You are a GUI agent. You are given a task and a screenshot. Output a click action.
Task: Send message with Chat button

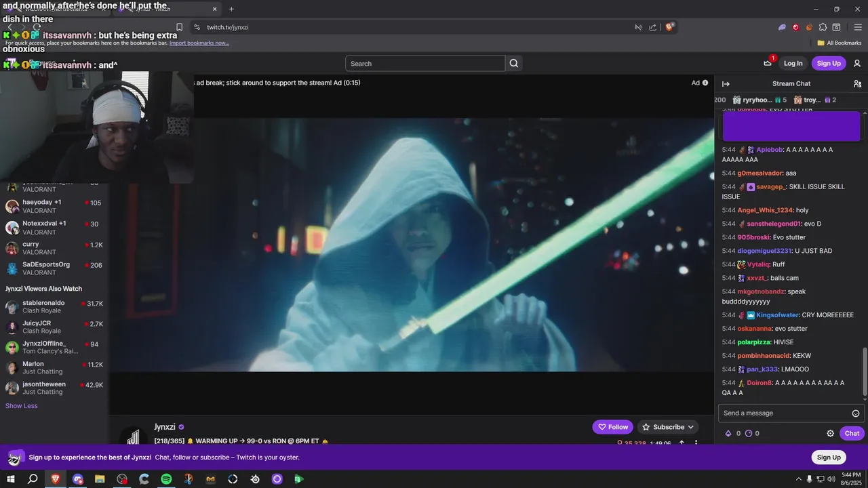[x=852, y=433]
